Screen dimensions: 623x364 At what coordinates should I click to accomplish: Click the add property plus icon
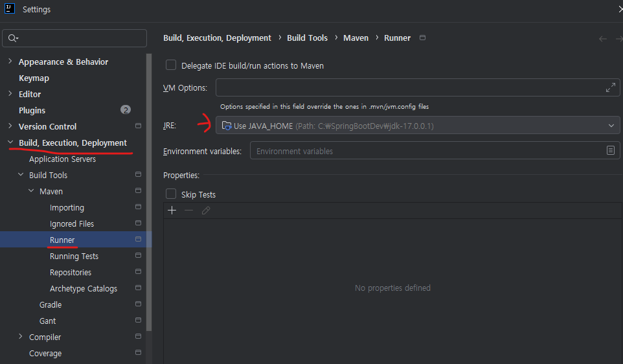(x=172, y=210)
